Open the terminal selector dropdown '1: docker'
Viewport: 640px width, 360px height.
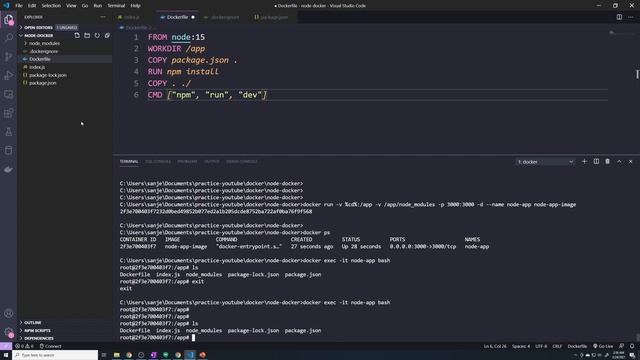point(545,162)
